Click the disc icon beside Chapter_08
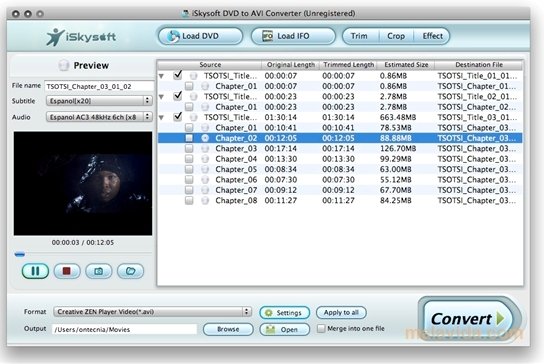This screenshot has height=364, width=544. point(205,201)
